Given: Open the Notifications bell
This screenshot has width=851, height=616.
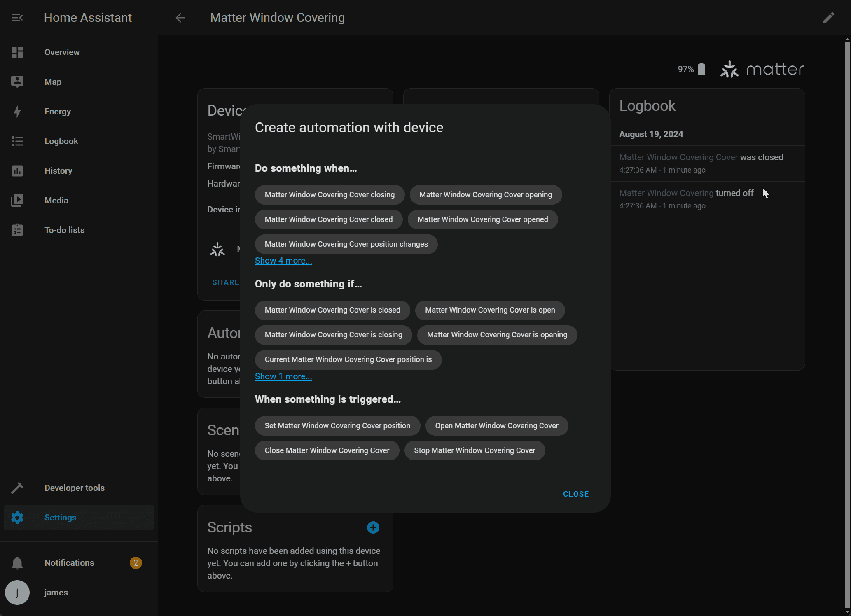Looking at the screenshot, I should point(17,563).
